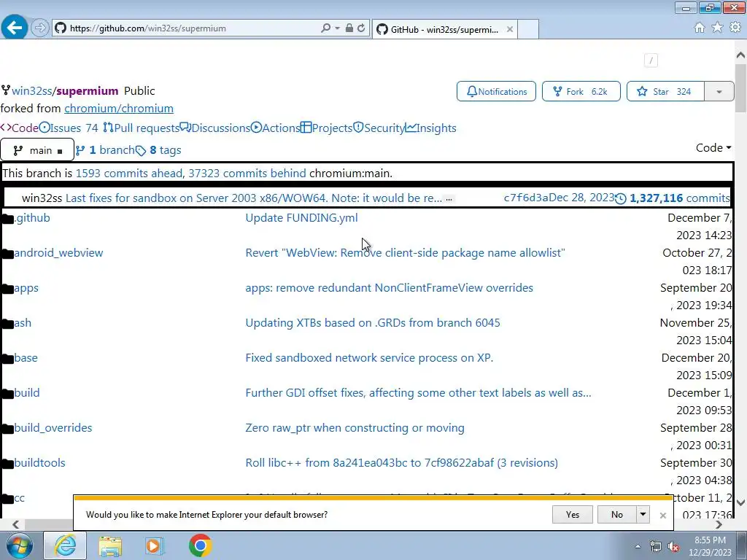This screenshot has width=747, height=560.
Task: Open the build_overrides folder
Action: click(x=53, y=428)
